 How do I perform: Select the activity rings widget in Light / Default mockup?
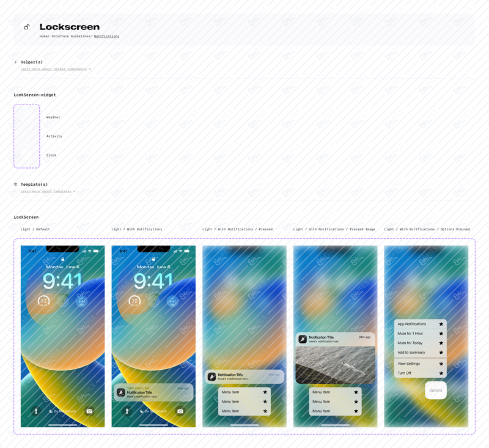pyautogui.click(x=63, y=301)
